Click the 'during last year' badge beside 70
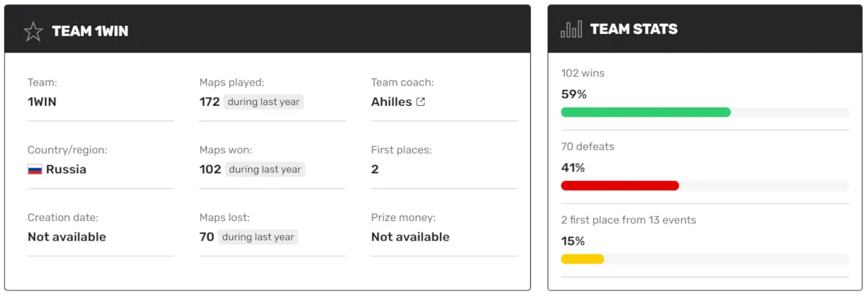The image size is (868, 297). (x=258, y=237)
